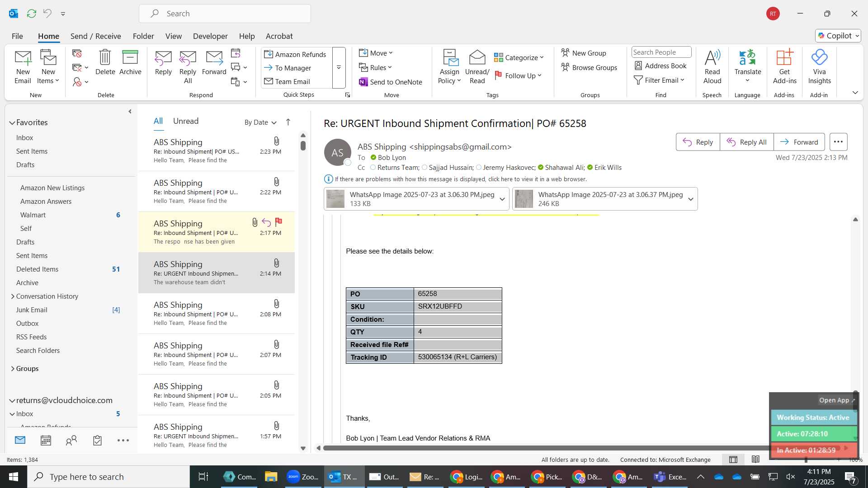Click the Windows Start button
The width and height of the screenshot is (868, 488).
pos(14,477)
